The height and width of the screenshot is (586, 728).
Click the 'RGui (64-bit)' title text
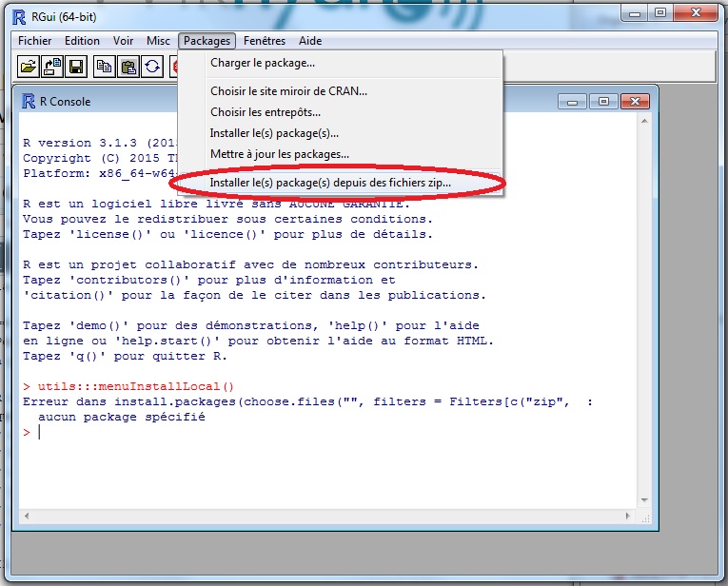click(64, 17)
